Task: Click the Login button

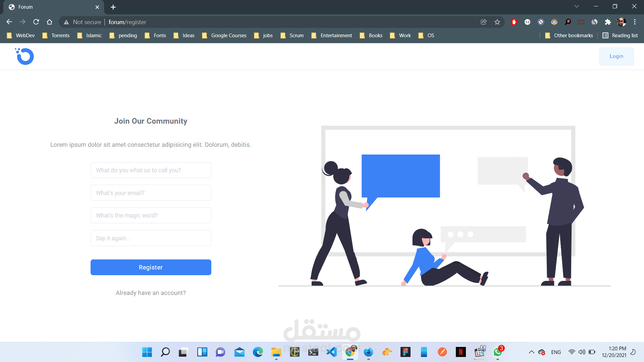Action: [x=616, y=56]
